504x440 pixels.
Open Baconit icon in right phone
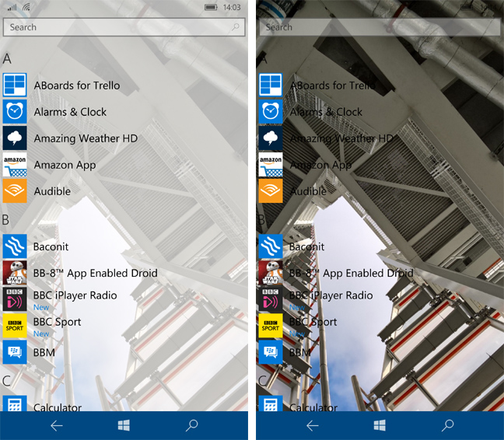click(x=271, y=246)
